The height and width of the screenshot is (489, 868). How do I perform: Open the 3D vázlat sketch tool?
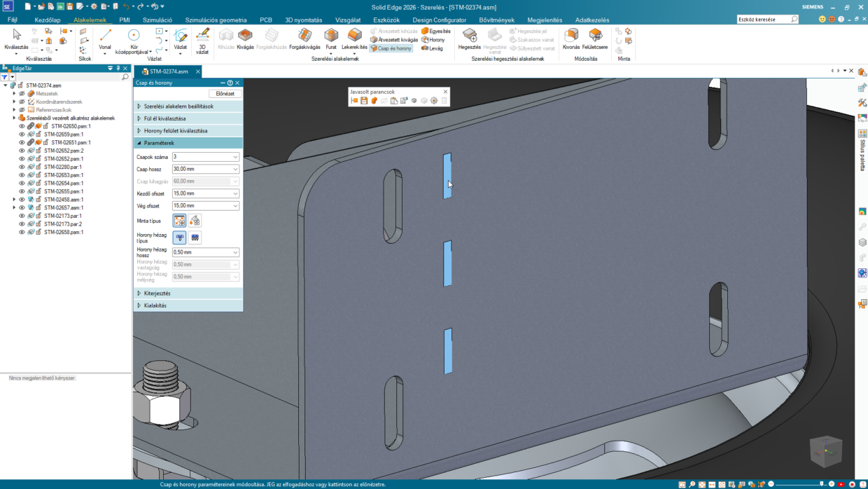[x=202, y=39]
